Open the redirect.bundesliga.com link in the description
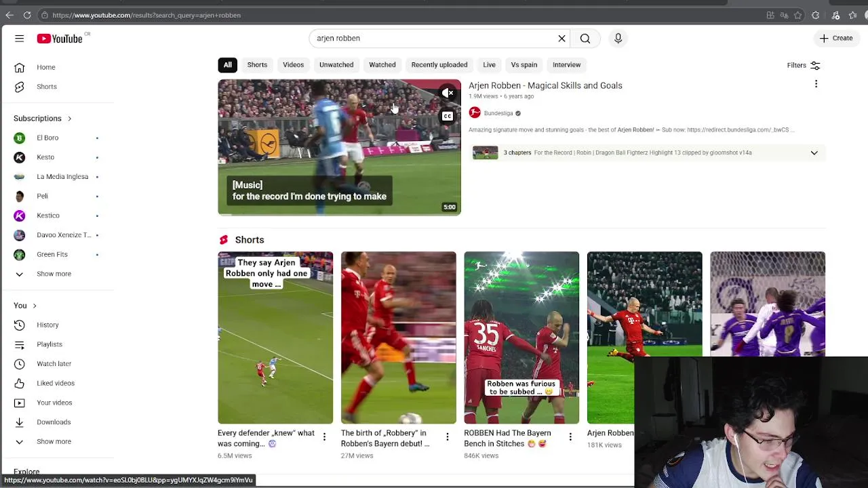Screen dimensions: 868x488 (738, 130)
